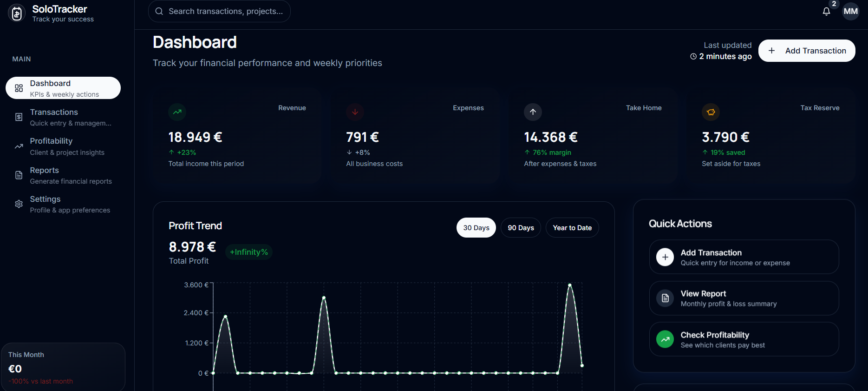Click the Revenue trending-up icon
This screenshot has height=391, width=868.
click(x=177, y=112)
